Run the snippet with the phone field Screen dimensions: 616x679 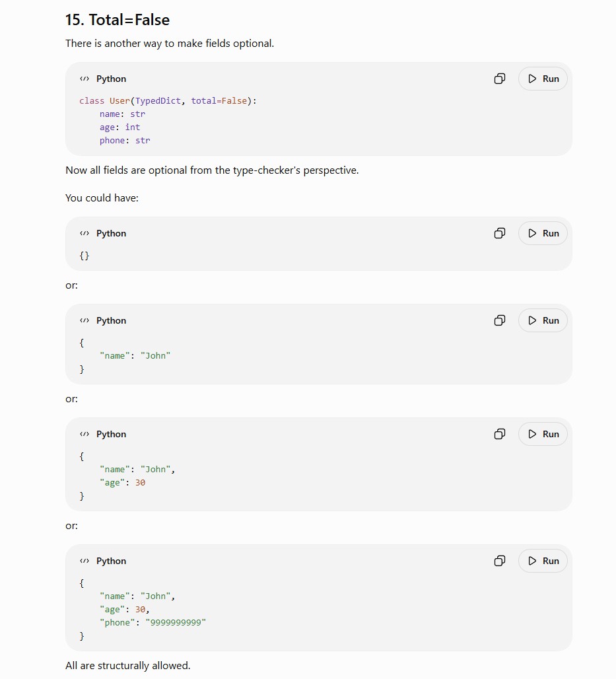click(x=543, y=561)
